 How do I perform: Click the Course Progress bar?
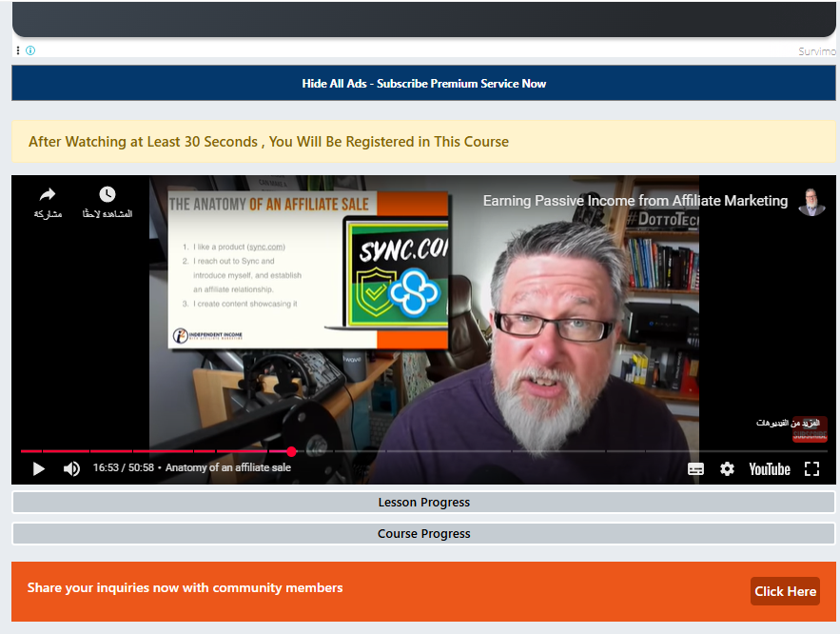click(423, 534)
